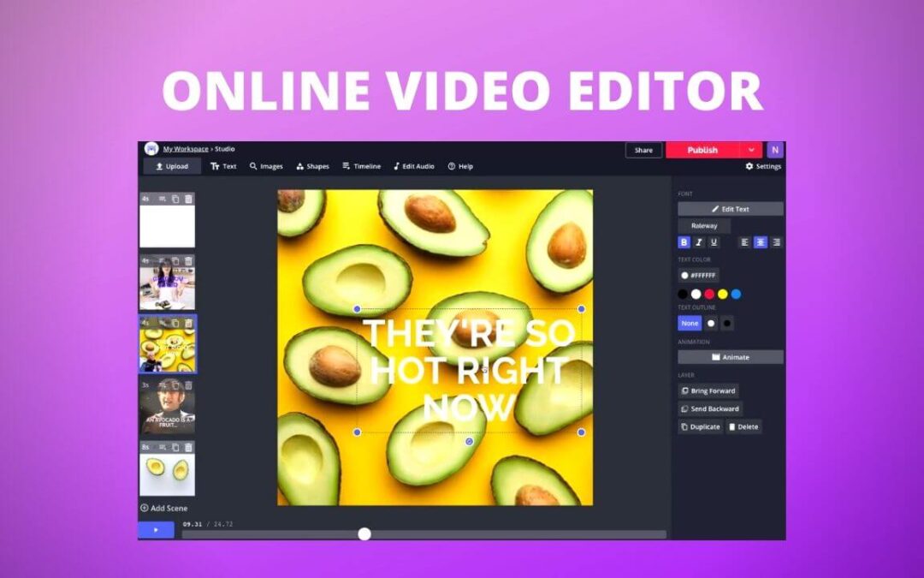This screenshot has height=578, width=924.
Task: Open the Edit Audio tool
Action: (x=414, y=166)
